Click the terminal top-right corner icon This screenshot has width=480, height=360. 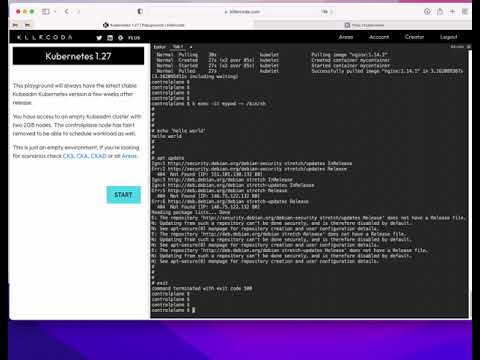468,47
